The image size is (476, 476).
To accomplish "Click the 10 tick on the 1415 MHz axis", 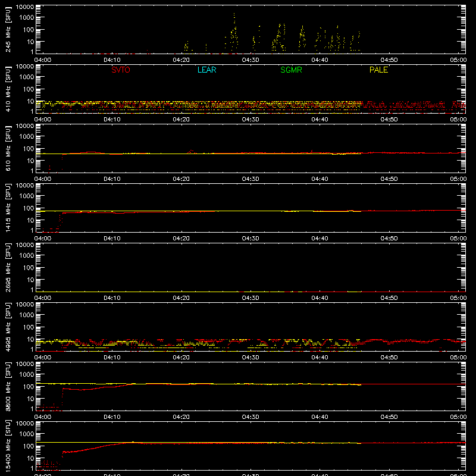I will click(30, 220).
